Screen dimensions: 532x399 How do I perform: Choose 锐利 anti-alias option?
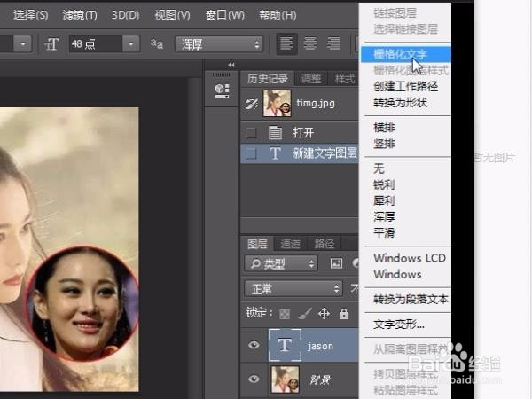coord(406,185)
